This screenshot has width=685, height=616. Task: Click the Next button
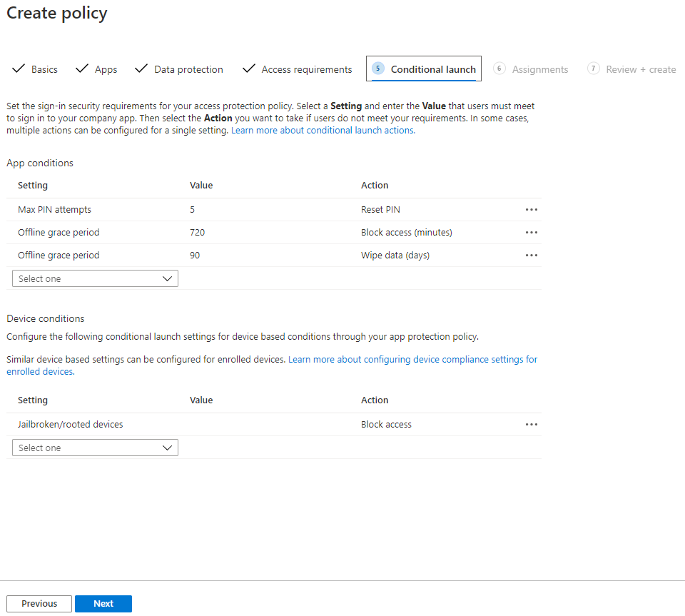coord(103,603)
